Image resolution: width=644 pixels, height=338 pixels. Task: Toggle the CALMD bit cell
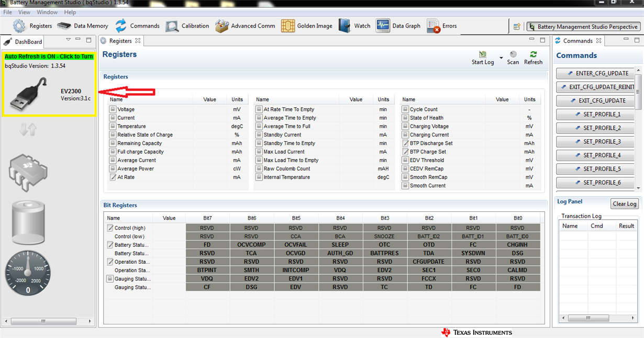[x=518, y=271]
